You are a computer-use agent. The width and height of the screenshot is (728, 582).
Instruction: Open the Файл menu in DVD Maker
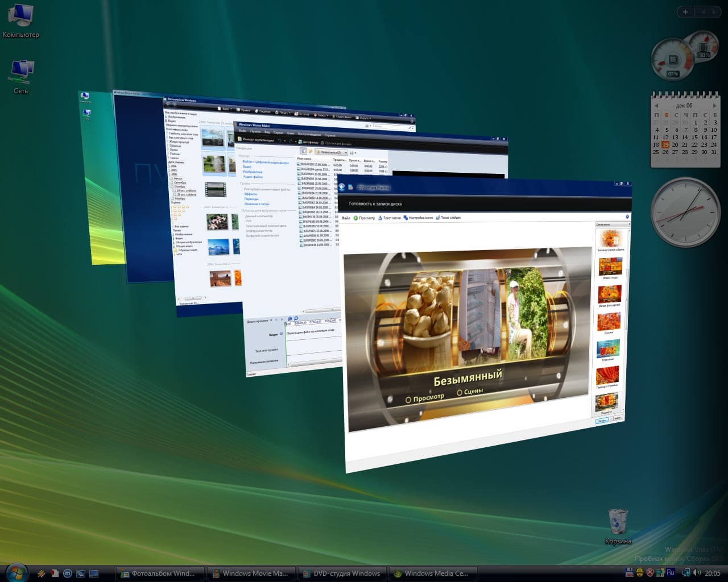345,218
